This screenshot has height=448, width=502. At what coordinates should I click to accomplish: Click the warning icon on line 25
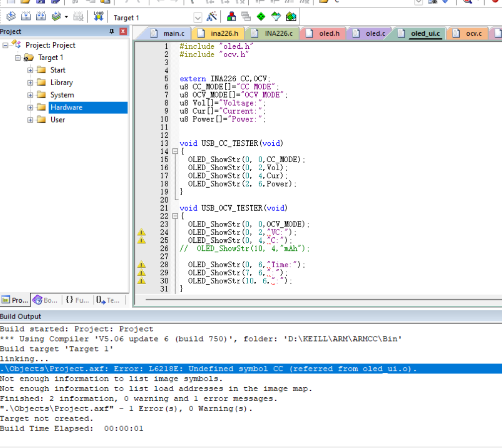click(141, 240)
